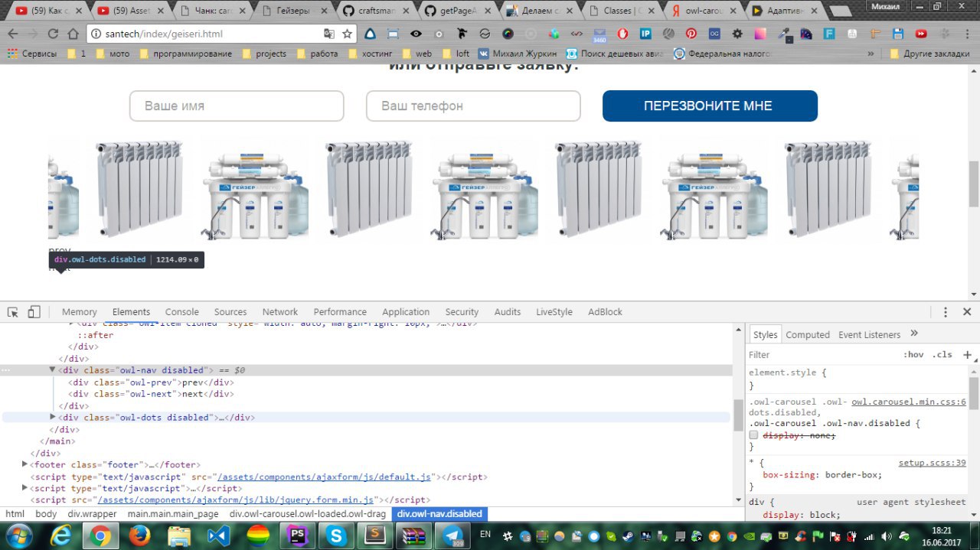Switch to the Console tab
980x550 pixels.
(x=181, y=312)
